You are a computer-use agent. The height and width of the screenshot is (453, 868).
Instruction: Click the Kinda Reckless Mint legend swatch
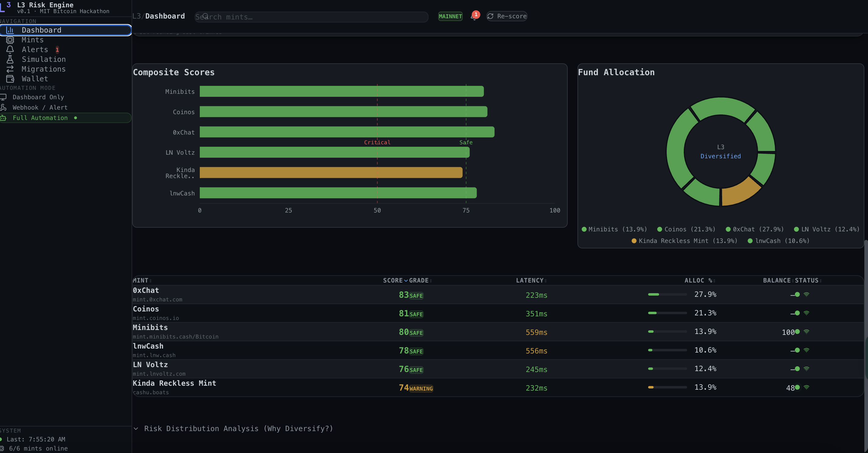click(x=634, y=241)
